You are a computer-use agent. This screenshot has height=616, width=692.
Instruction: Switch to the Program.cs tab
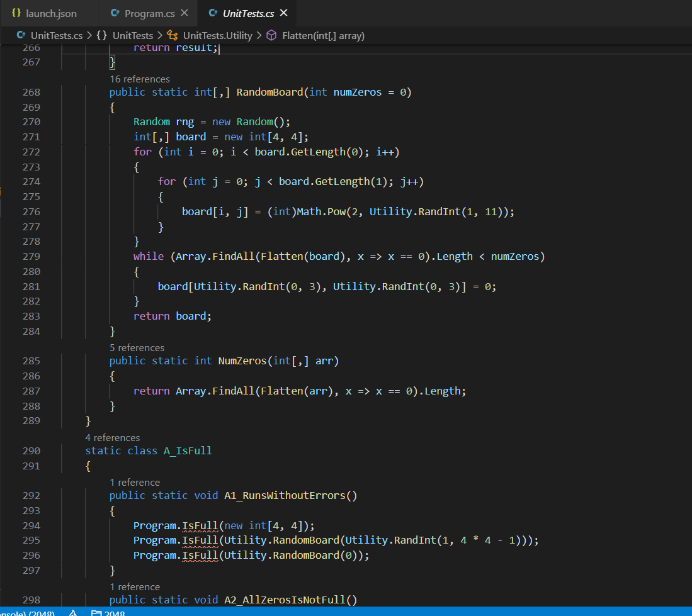click(149, 13)
